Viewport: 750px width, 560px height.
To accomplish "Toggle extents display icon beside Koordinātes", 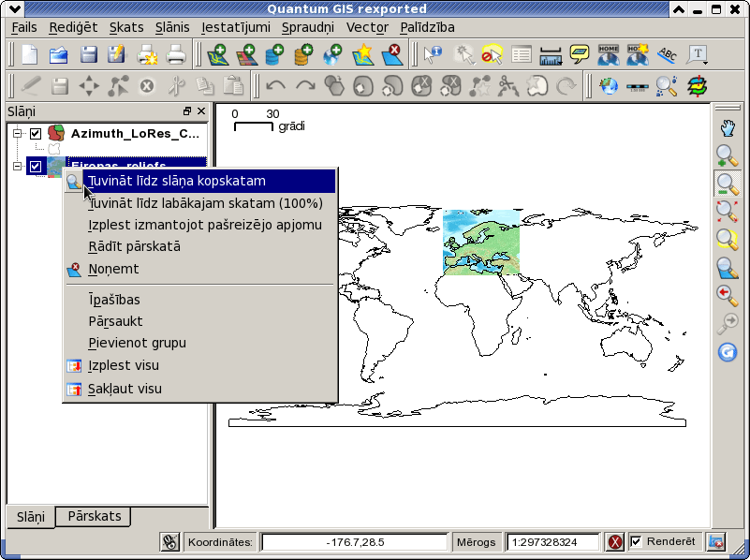I will point(169,542).
